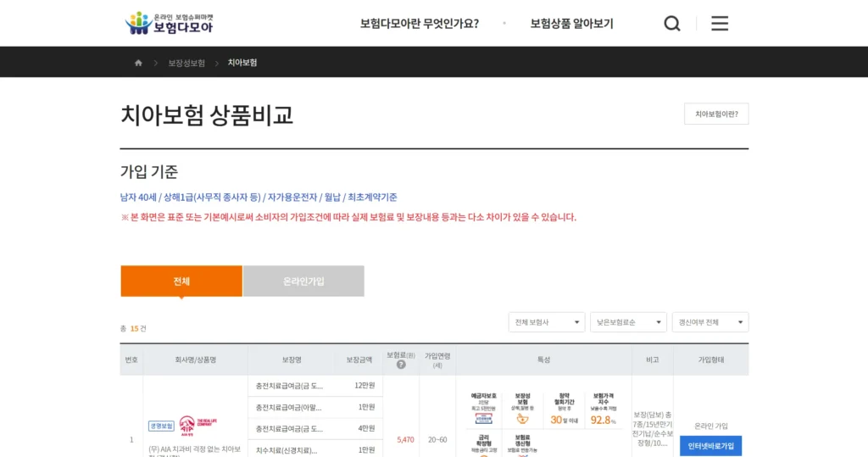
Task: Click 보장성보험 breadcrumb link
Action: coord(186,63)
